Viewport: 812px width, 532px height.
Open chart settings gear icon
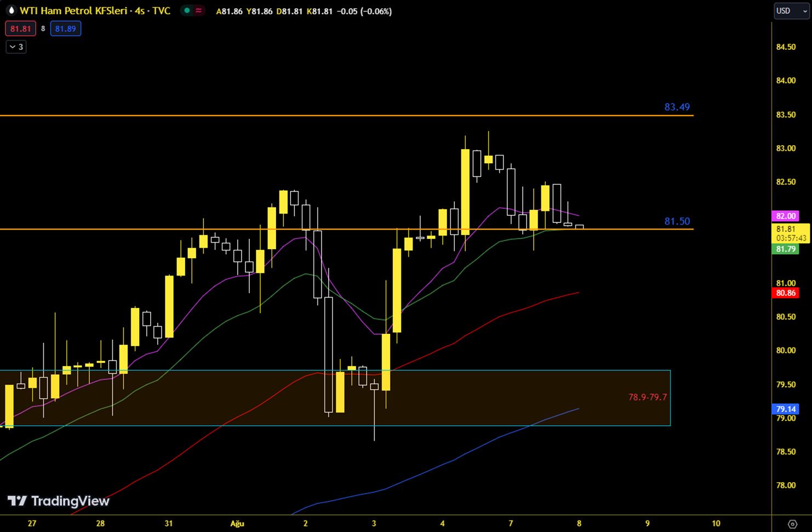792,524
